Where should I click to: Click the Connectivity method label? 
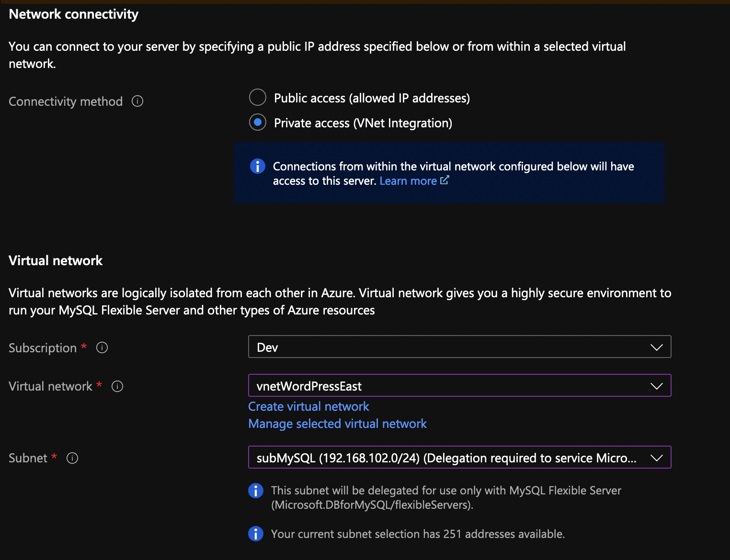[x=66, y=101]
